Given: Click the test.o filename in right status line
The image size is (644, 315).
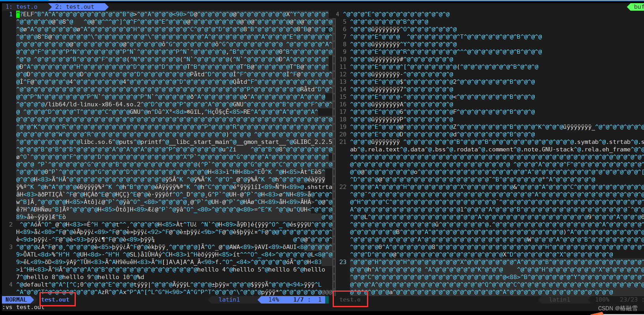Looking at the screenshot, I should coord(350,300).
